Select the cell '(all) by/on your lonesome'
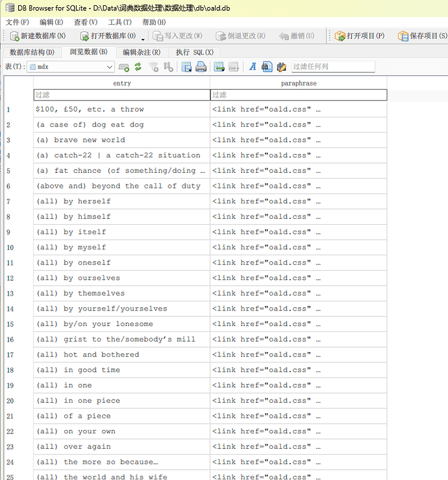 (x=122, y=324)
